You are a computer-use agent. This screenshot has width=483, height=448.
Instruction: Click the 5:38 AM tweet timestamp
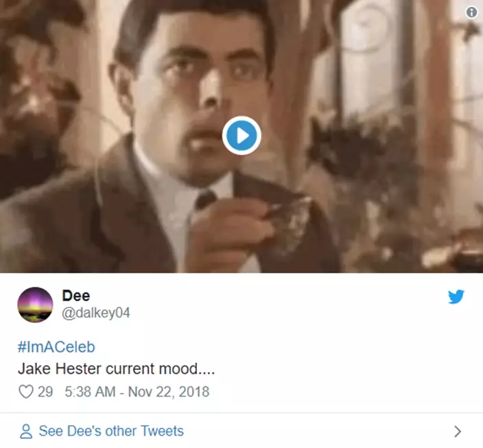click(x=91, y=392)
